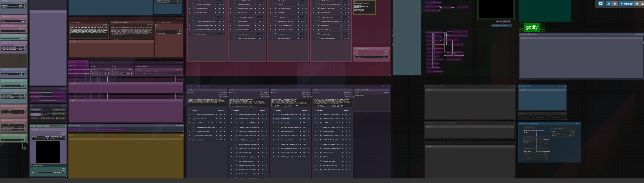Screen dimensions: 644x183
Task: Click the play icon on Wan2.2 LoRAs [High] group
Action: click(384, 86)
